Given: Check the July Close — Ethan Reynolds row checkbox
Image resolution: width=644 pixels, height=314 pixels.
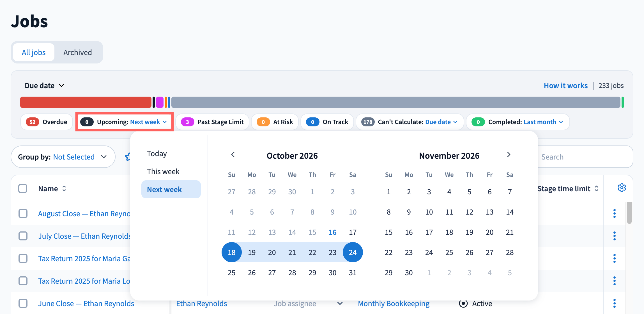Looking at the screenshot, I should point(23,236).
